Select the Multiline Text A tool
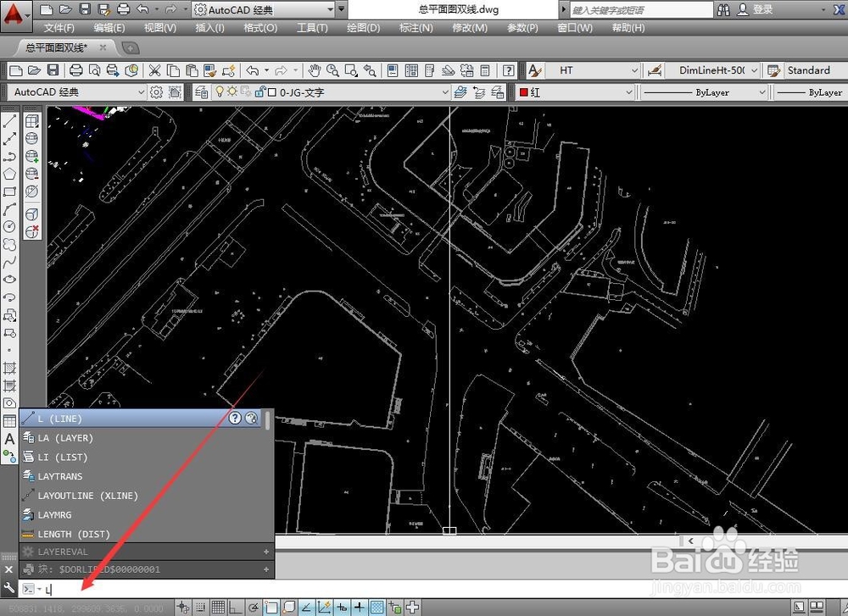 9,439
